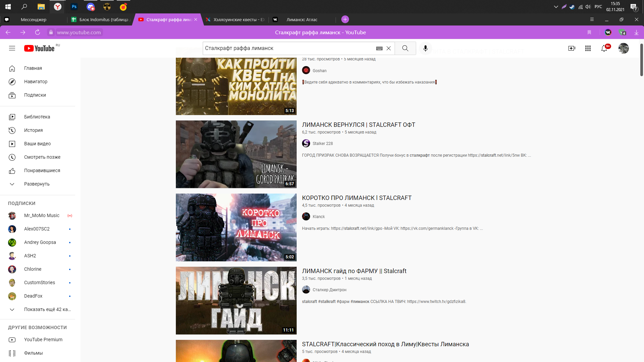The height and width of the screenshot is (362, 644).
Task: Open title ЛИМАНСК гайд по ФАРМУ || Stalcraft
Action: click(x=354, y=271)
